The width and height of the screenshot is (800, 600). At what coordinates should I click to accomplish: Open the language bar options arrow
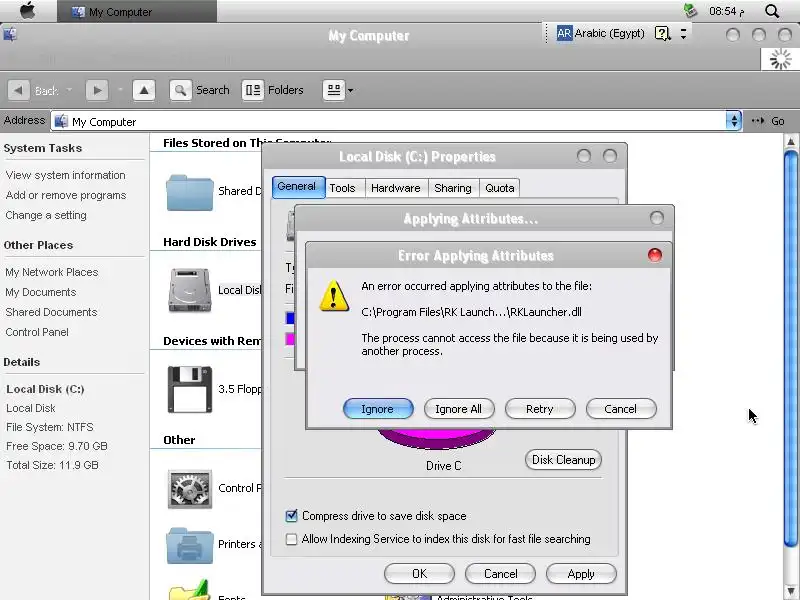683,34
